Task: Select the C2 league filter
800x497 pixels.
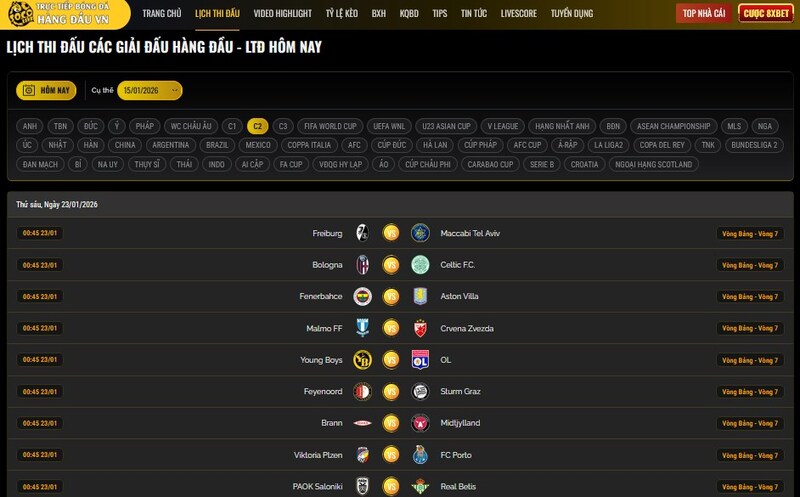Action: [x=257, y=126]
